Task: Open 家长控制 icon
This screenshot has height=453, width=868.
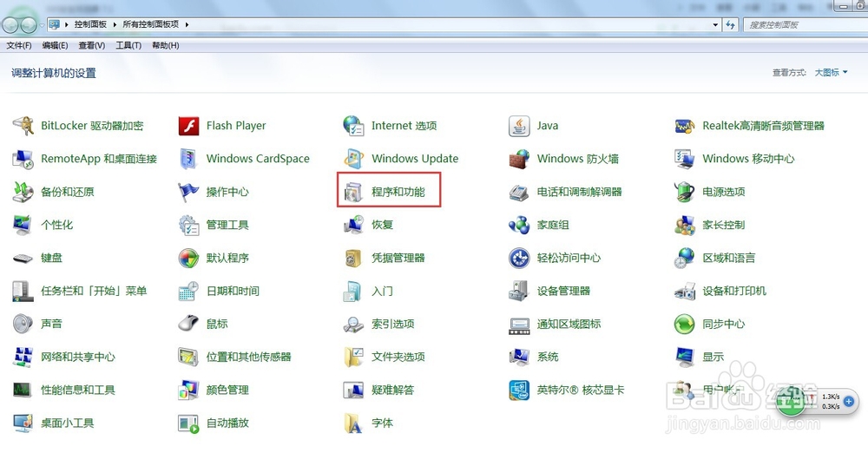Action: pos(685,226)
